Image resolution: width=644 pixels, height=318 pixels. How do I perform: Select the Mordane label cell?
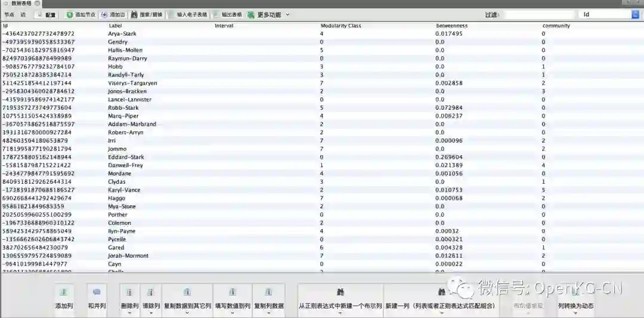(119, 174)
